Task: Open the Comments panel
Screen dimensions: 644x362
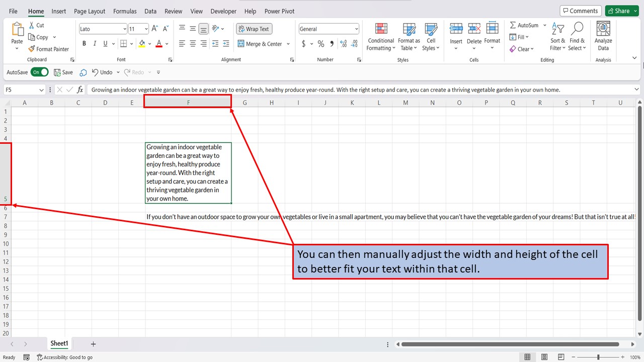Action: pyautogui.click(x=580, y=10)
